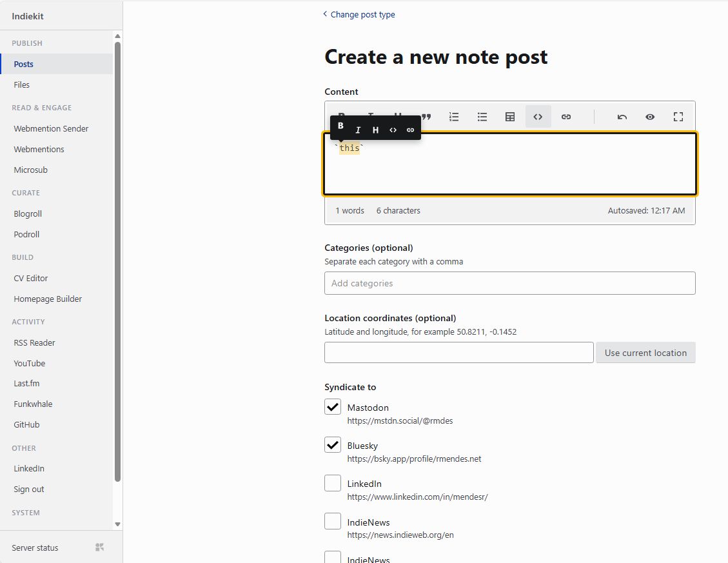Click heading button in floating selection toolbar
The image size is (728, 563).
[x=375, y=130]
